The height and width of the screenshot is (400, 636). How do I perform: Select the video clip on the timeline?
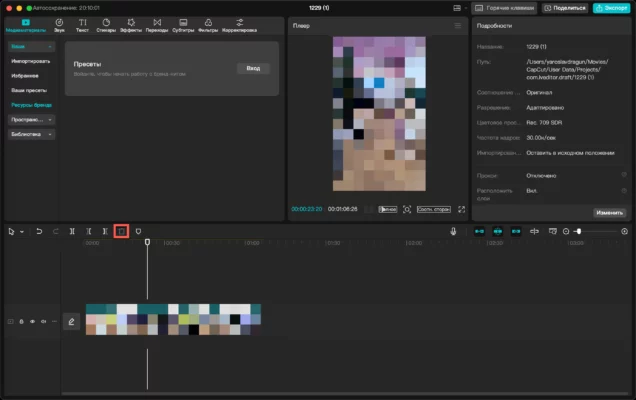click(x=173, y=320)
